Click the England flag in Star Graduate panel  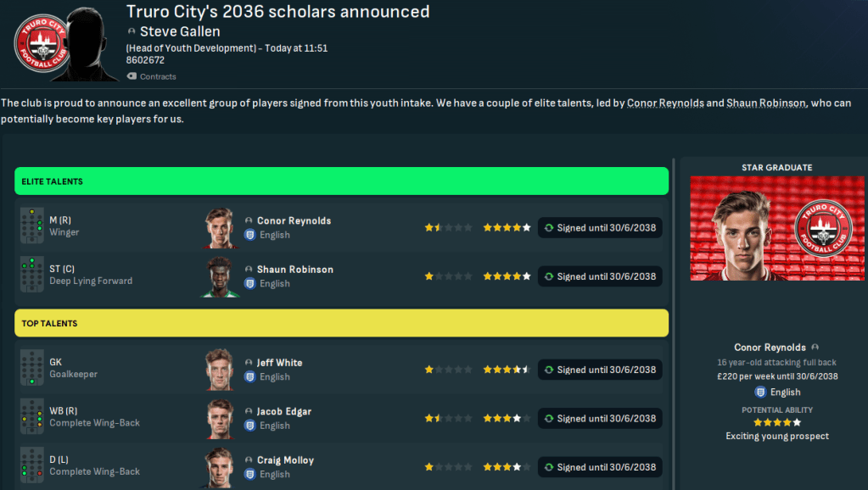coord(759,392)
